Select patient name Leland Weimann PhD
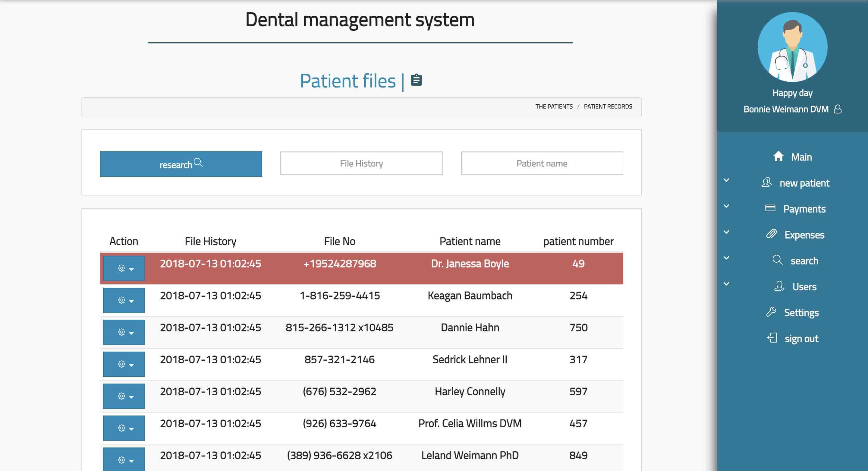Viewport: 868px width, 471px height. point(470,456)
